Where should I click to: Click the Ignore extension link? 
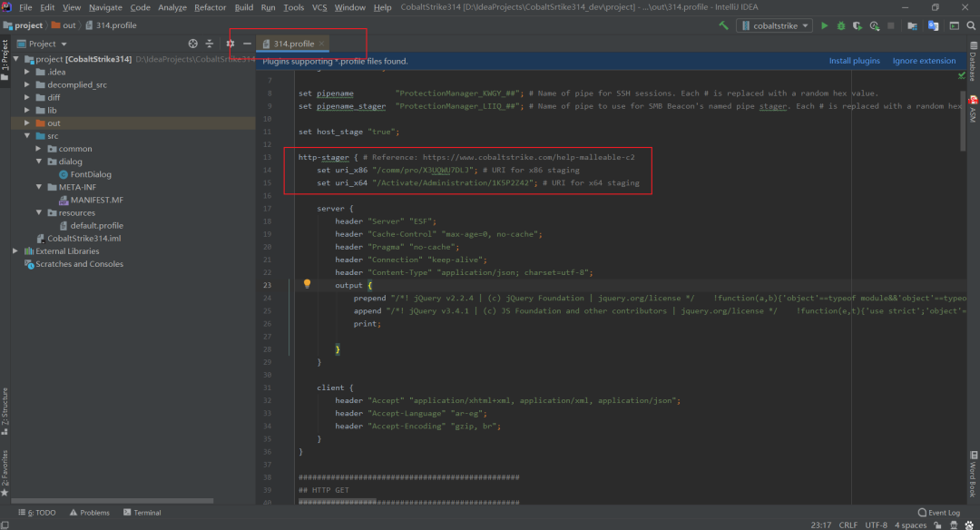point(924,61)
